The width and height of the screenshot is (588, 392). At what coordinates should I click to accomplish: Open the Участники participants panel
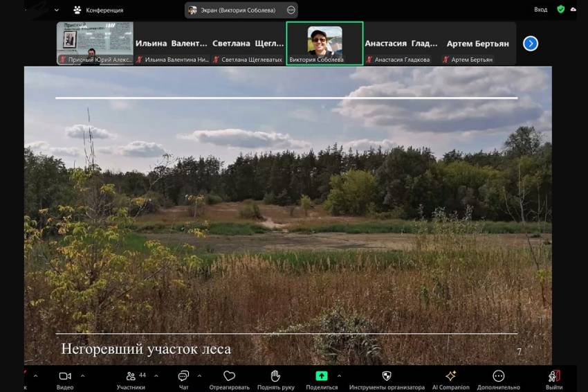tap(131, 377)
